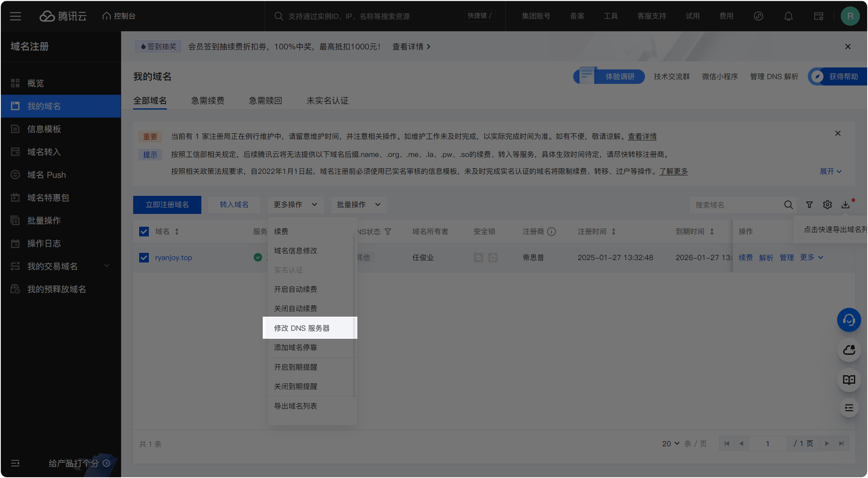The height and width of the screenshot is (478, 868).
Task: Click the transfer lock toggle in the 安全锁 column
Action: coord(478,257)
